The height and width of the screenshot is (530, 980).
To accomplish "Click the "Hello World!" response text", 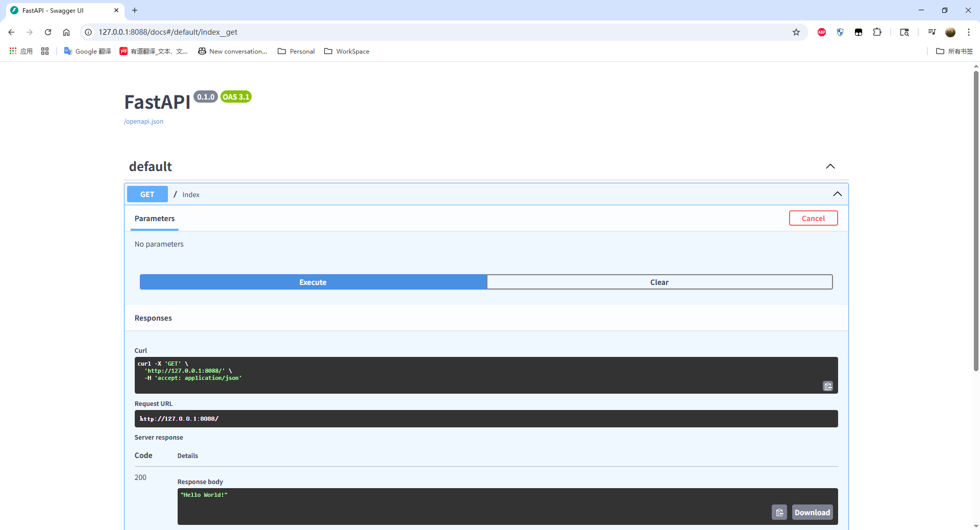I will pos(204,495).
